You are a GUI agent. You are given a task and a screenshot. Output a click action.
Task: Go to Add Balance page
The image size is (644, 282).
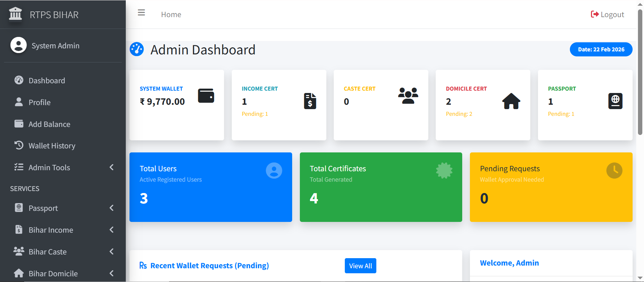click(x=49, y=124)
